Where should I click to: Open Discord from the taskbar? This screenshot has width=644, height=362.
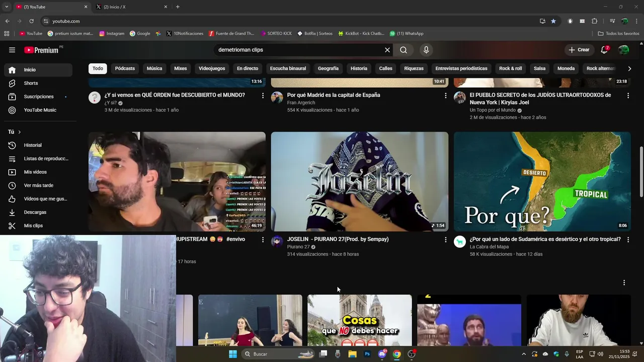pos(382,354)
